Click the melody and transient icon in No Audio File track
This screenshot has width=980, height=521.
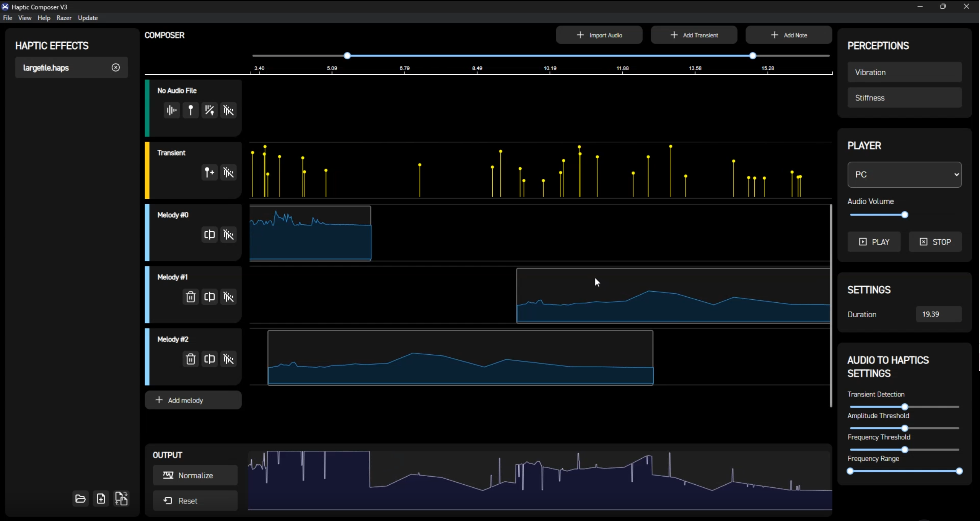(209, 110)
